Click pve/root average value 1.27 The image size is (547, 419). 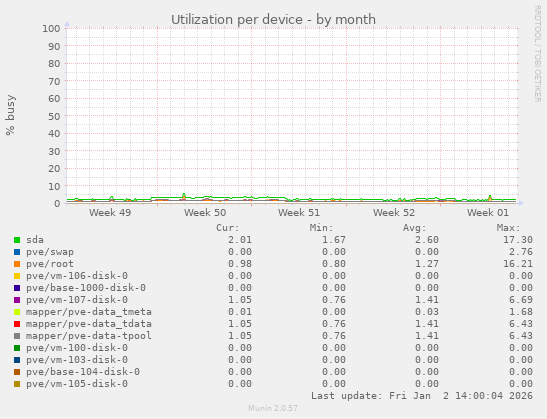coord(427,264)
